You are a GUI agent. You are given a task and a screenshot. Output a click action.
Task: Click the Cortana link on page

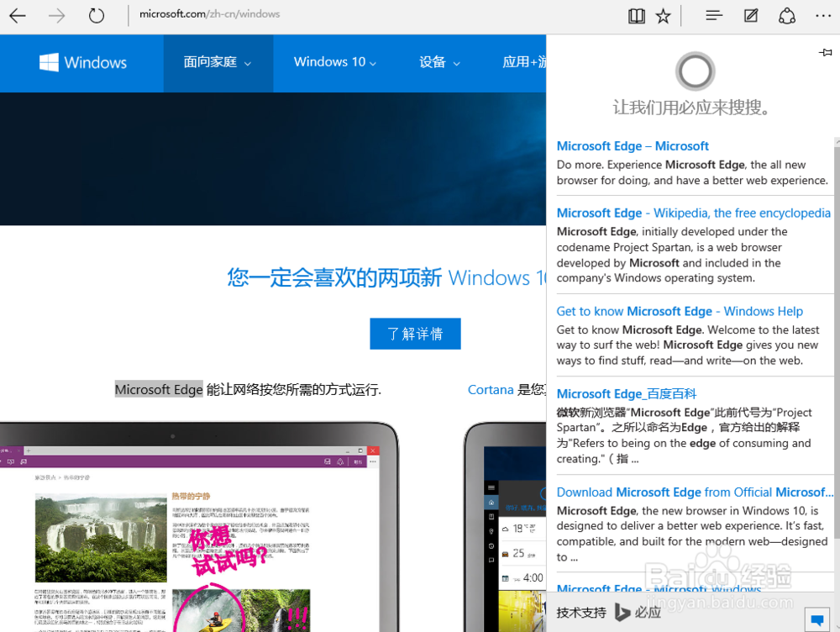click(x=491, y=390)
